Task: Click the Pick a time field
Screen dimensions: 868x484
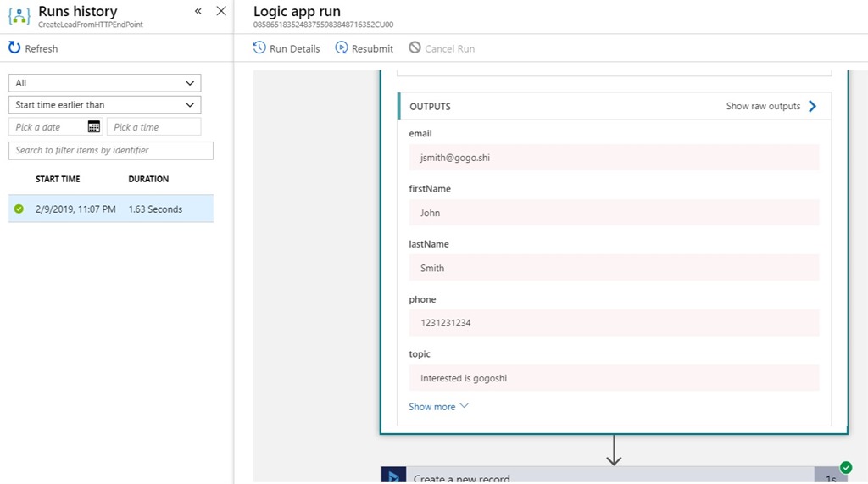Action: pyautogui.click(x=153, y=127)
